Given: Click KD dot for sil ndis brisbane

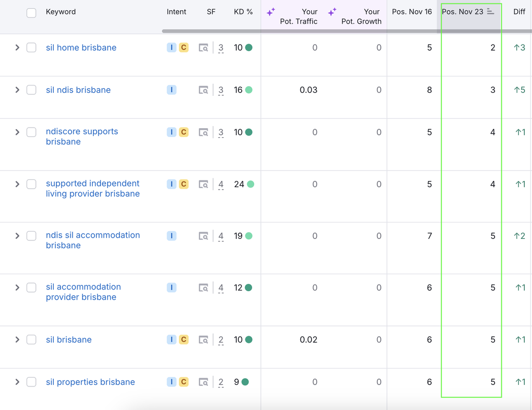Looking at the screenshot, I should [249, 90].
